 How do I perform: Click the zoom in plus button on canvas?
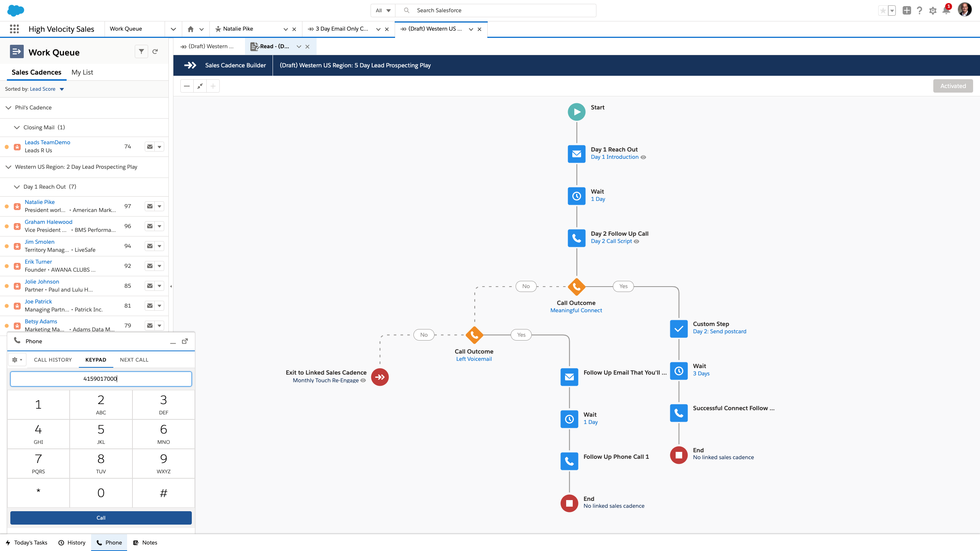[213, 85]
